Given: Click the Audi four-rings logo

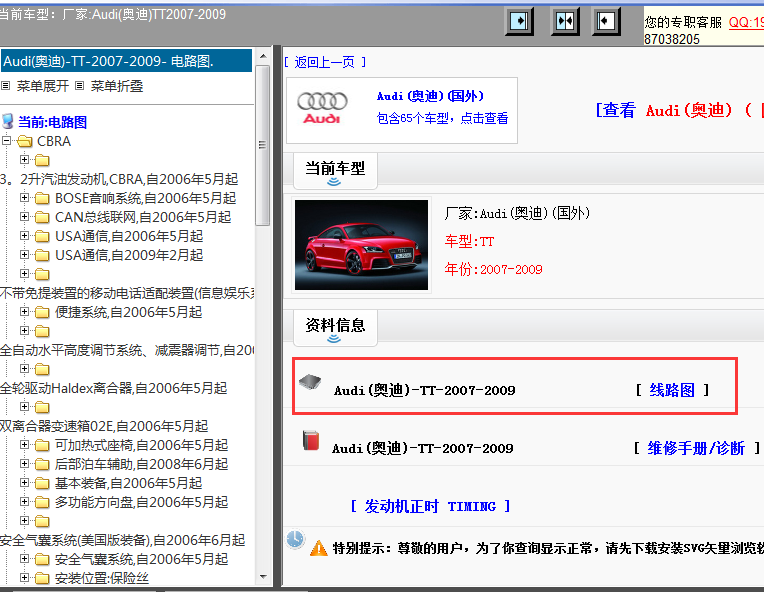Looking at the screenshot, I should [322, 108].
